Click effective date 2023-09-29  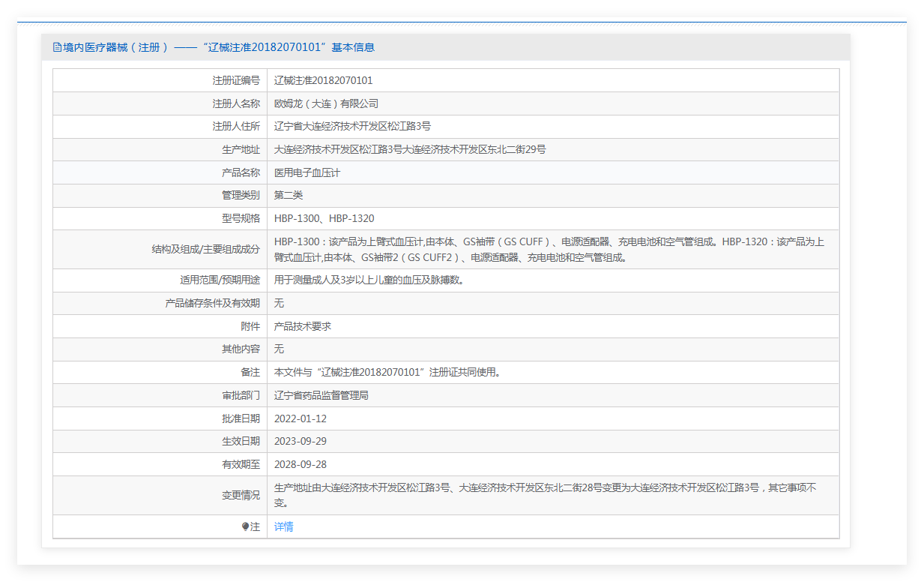(301, 441)
